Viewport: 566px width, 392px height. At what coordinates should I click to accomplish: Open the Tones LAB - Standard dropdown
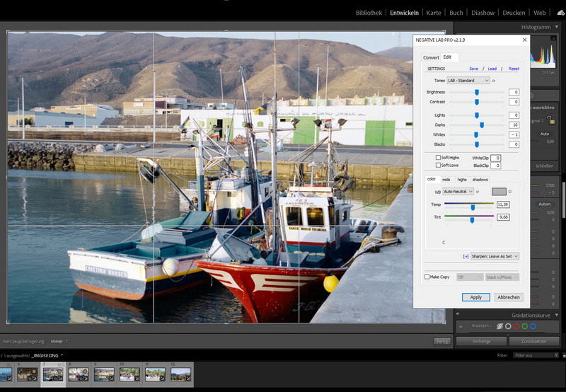tap(468, 81)
